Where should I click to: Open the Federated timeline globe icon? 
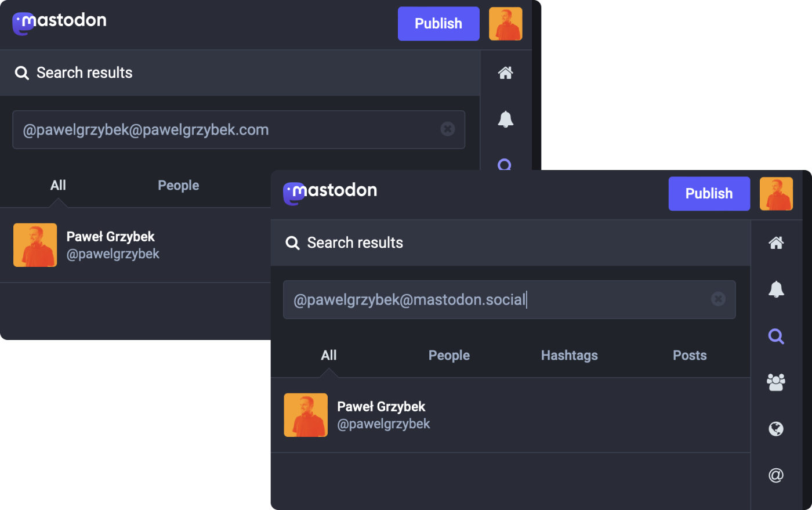tap(776, 429)
